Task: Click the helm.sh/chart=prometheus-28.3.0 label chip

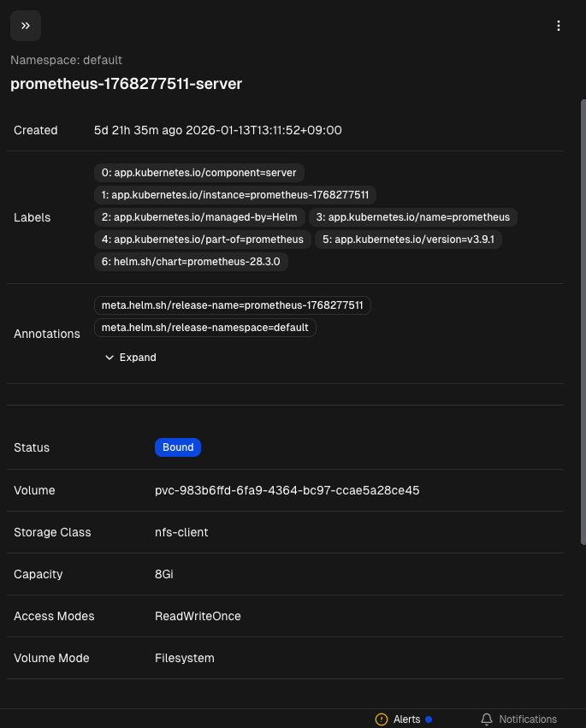Action: point(190,262)
